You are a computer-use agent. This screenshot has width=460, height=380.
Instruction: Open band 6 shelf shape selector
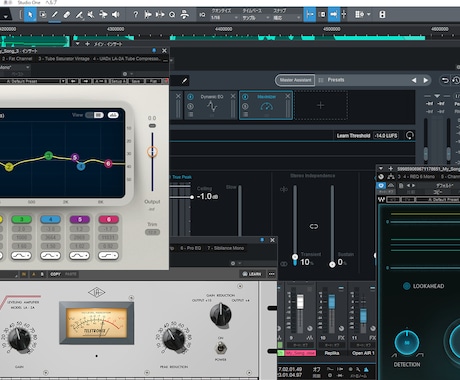109,256
